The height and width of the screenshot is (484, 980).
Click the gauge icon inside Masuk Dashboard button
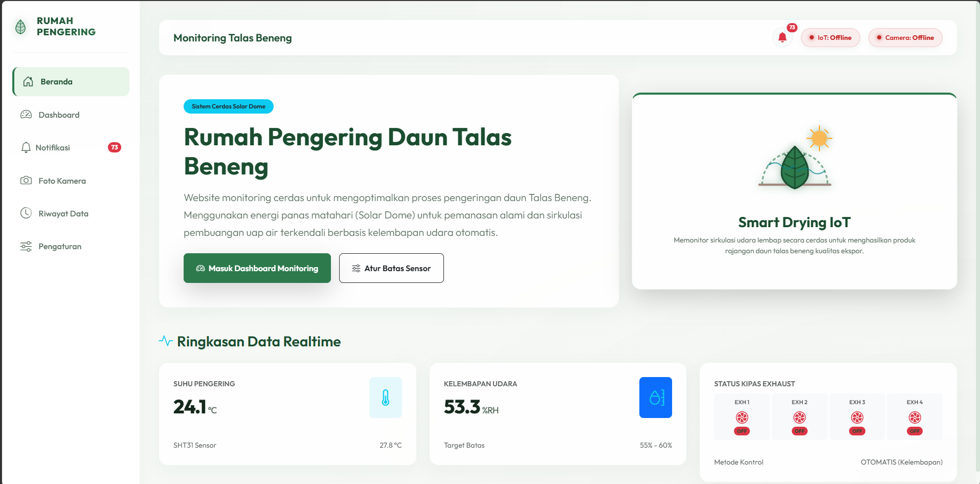(x=201, y=268)
